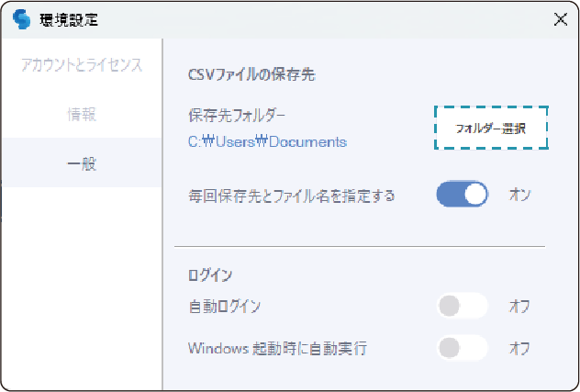
Task: Click the オフ text beside 自動ログイン
Action: click(519, 306)
